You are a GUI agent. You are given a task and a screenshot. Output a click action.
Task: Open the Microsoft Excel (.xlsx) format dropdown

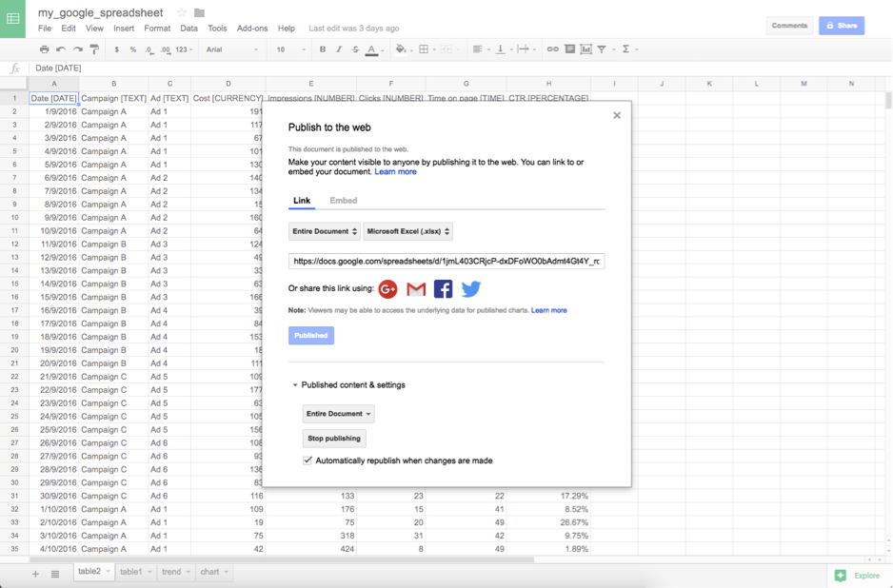(405, 230)
